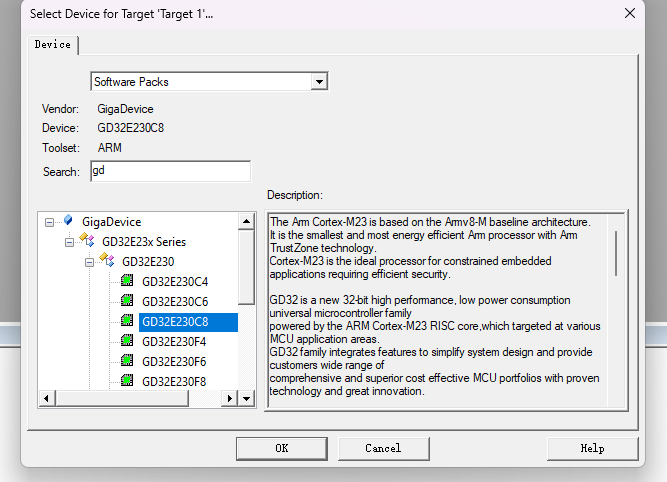Screen dimensions: 667x482
Task: Click the Cancel button
Action: tap(383, 448)
